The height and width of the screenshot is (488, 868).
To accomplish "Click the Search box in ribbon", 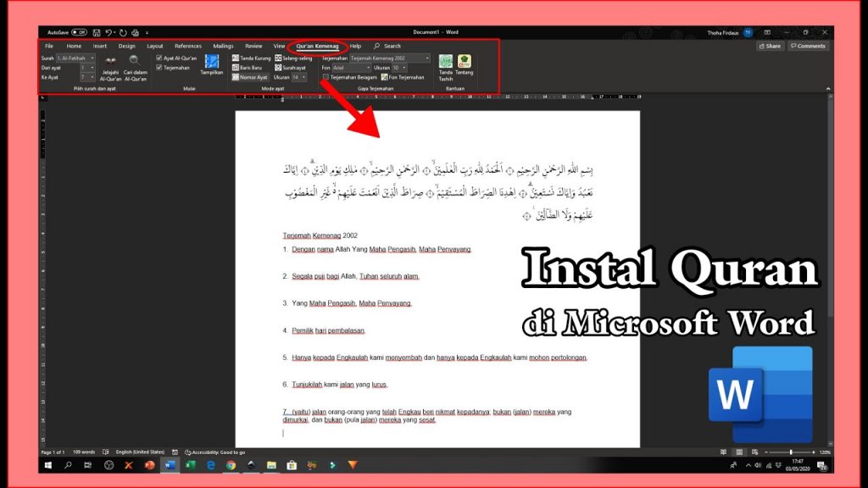I will [387, 46].
